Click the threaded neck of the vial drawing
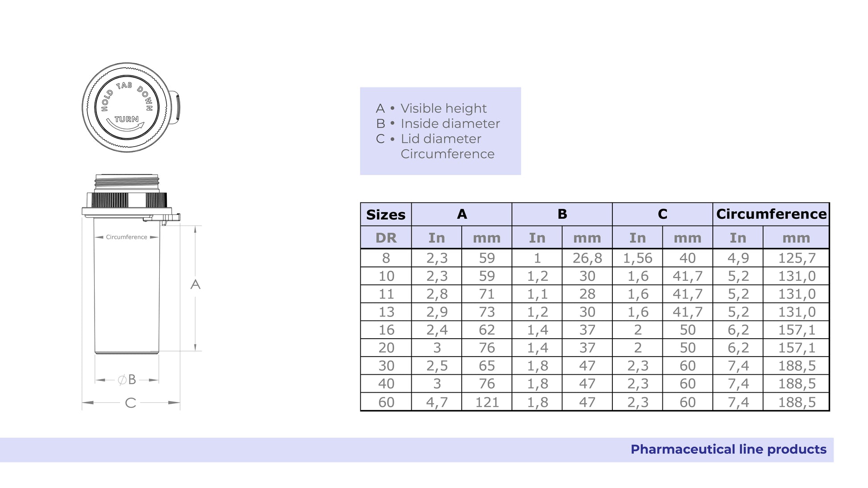This screenshot has height=488, width=868. click(127, 183)
